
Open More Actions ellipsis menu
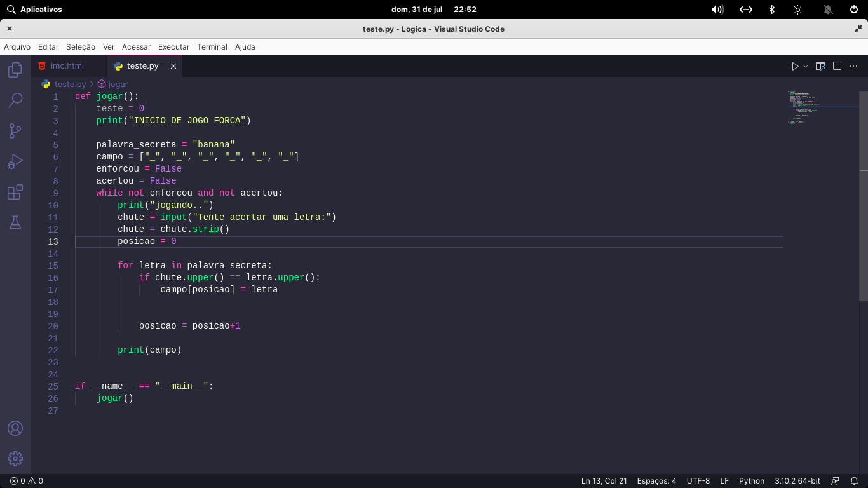(854, 66)
